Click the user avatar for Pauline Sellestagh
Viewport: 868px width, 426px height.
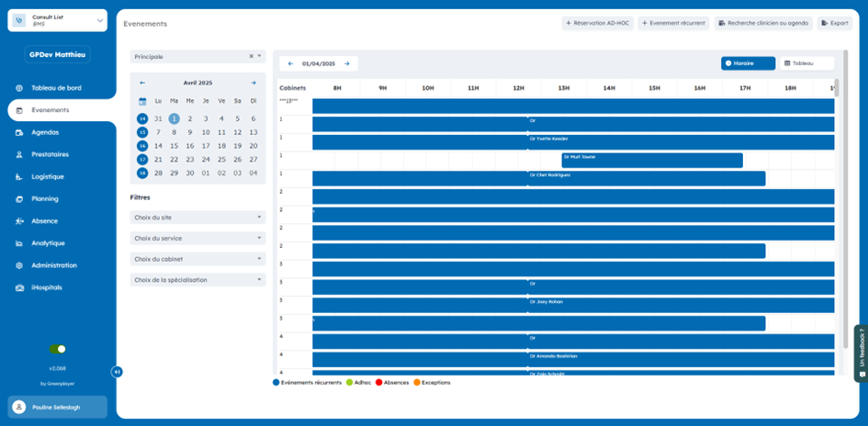point(19,407)
